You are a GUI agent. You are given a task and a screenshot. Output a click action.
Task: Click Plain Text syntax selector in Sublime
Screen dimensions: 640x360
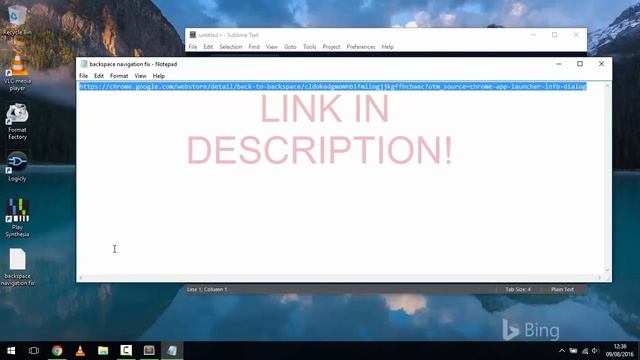coord(562,289)
